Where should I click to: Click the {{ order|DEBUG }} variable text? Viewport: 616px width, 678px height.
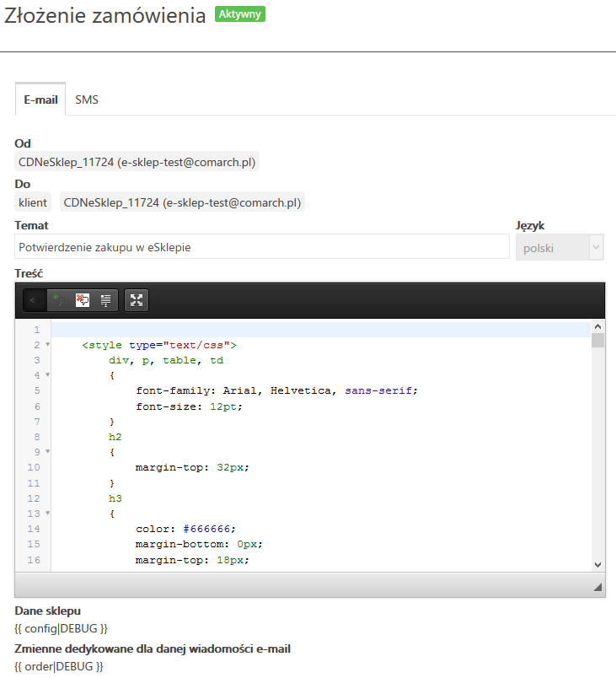pos(59,666)
